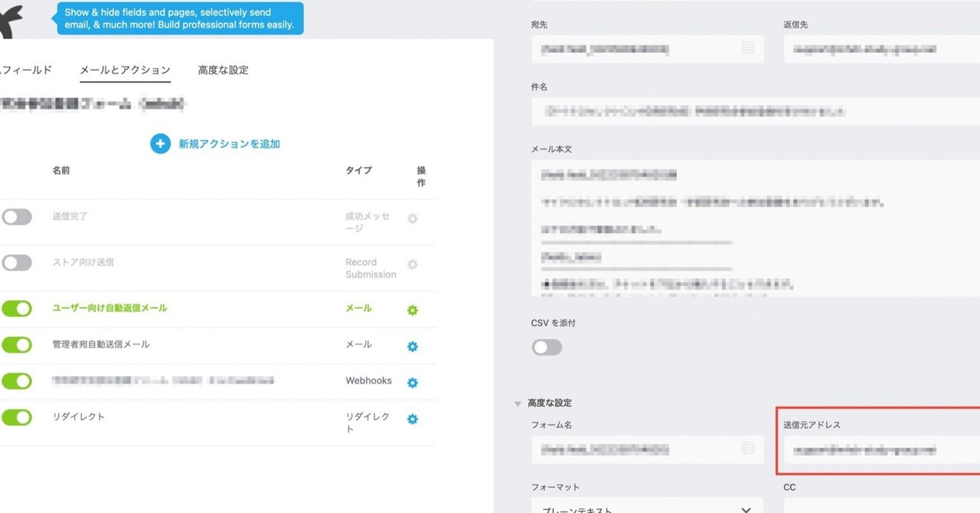Click the タイプ column header
The height and width of the screenshot is (513, 980).
tap(358, 170)
